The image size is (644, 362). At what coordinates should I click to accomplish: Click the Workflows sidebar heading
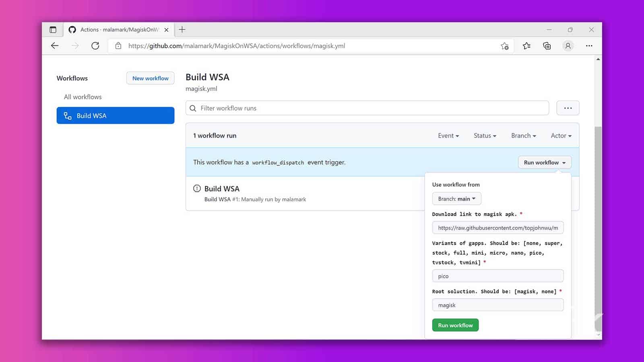72,78
